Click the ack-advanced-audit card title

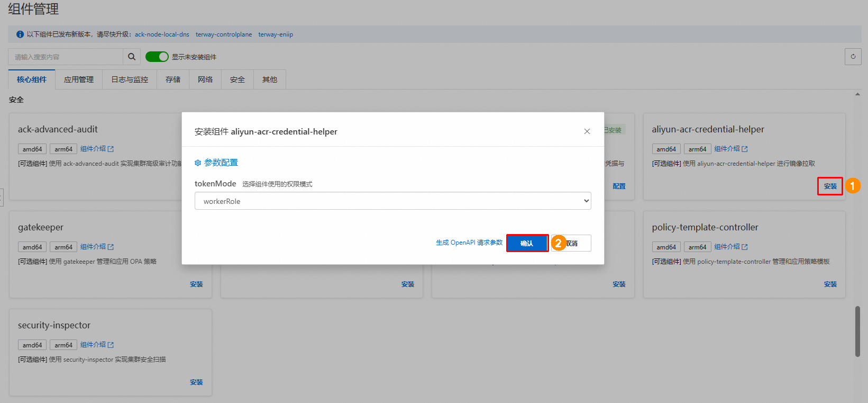pyautogui.click(x=58, y=129)
